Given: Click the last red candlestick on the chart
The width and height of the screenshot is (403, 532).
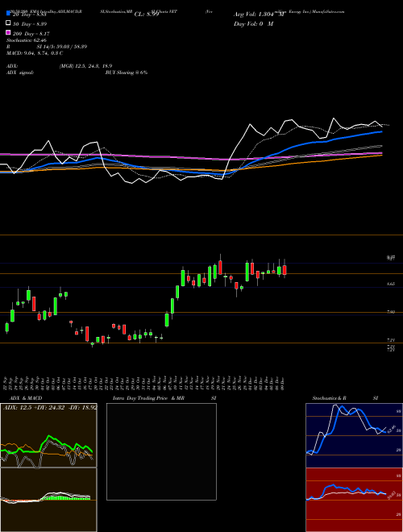Looking at the screenshot, I should 285,270.
